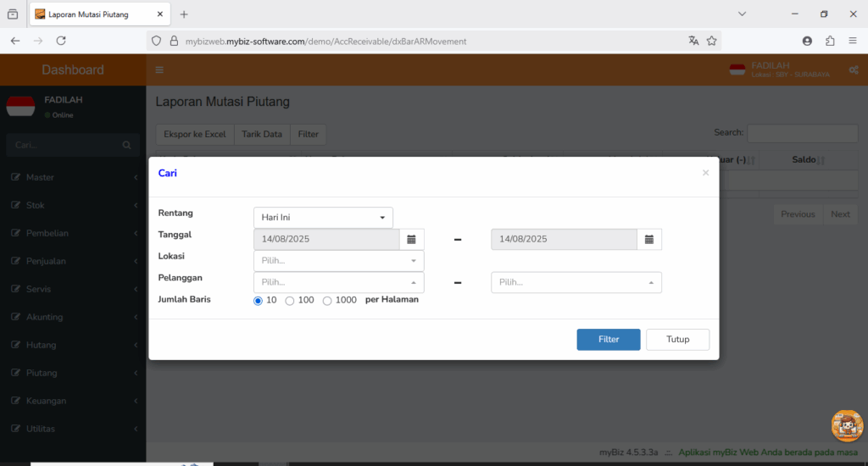Close the Laporan Mutasi Piutang tab

coord(160,14)
